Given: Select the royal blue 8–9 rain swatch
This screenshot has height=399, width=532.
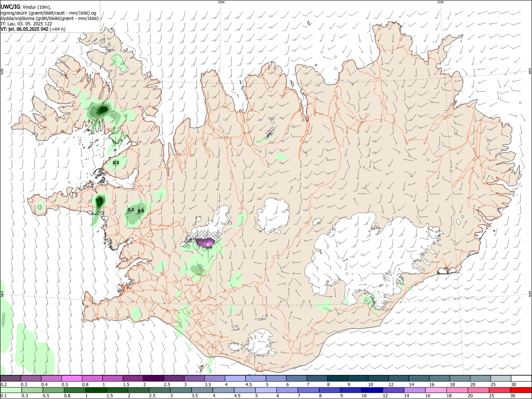Looking at the screenshot, I should [330, 390].
